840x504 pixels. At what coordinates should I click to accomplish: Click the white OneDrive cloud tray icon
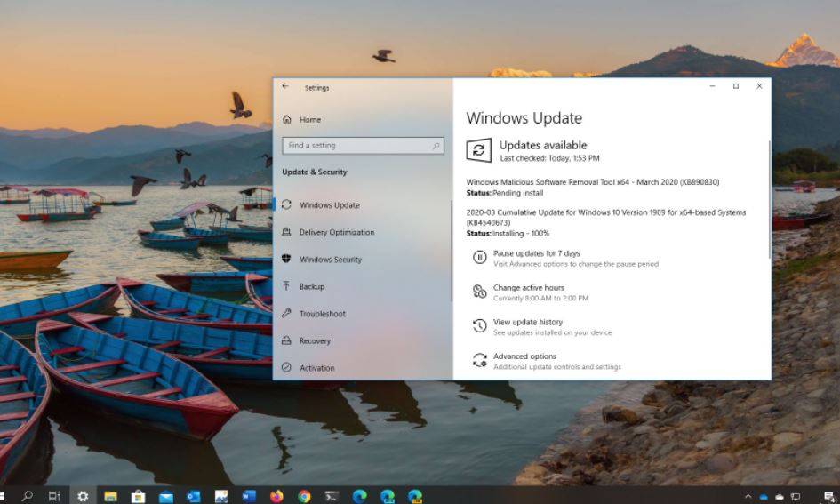780,497
